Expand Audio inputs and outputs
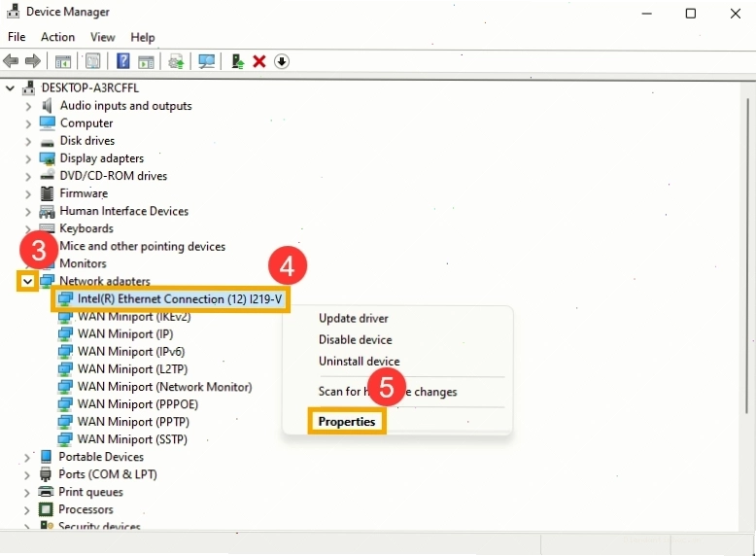Viewport: 756px width, 556px height. pos(28,106)
